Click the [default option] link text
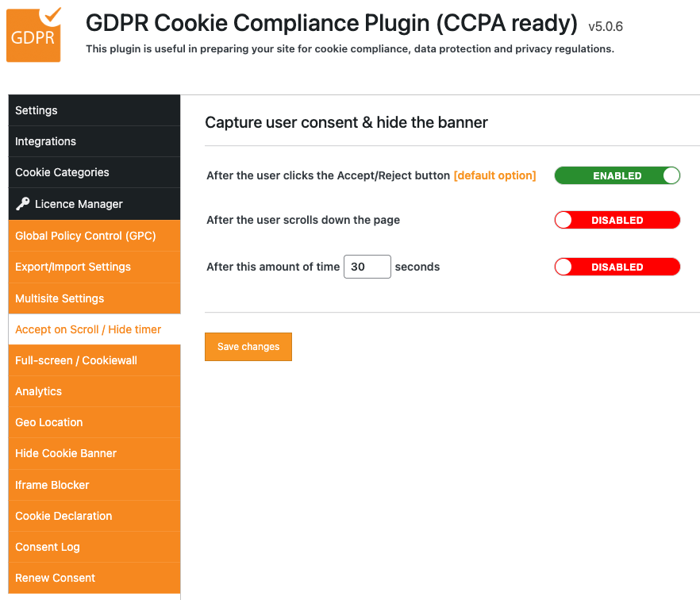The height and width of the screenshot is (600, 700). 494,175
